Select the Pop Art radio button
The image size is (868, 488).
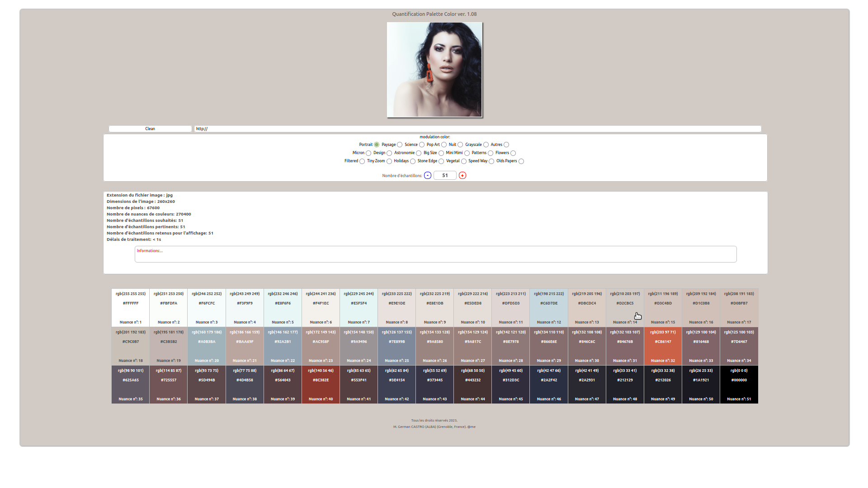coord(444,145)
